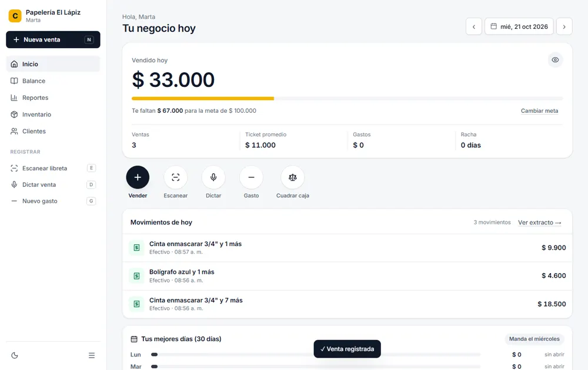
Task: Click the Gasto minus quick action
Action: pyautogui.click(x=251, y=177)
